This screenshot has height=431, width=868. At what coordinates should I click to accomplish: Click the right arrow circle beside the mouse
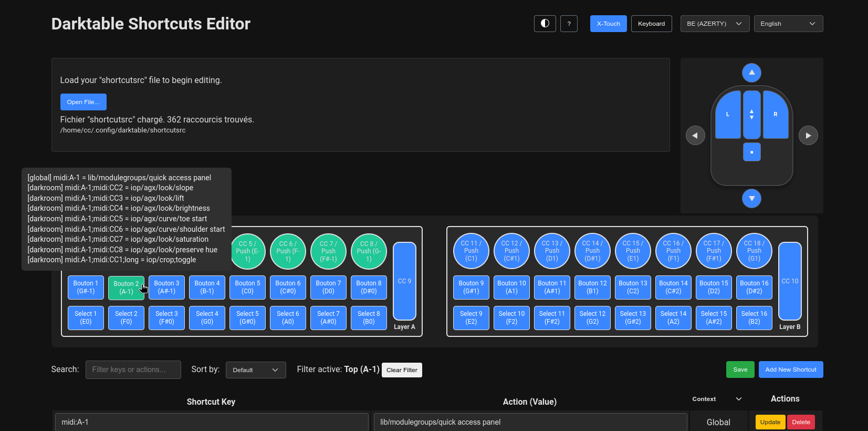coord(808,136)
